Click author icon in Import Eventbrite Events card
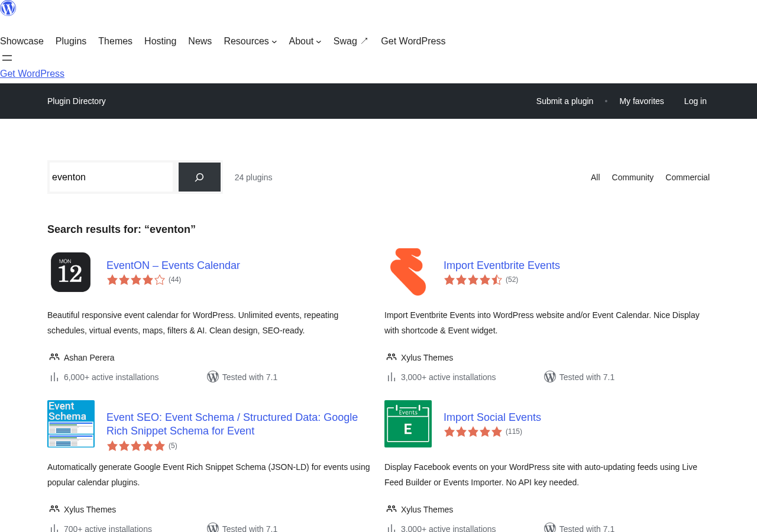The height and width of the screenshot is (532, 757). pos(392,357)
